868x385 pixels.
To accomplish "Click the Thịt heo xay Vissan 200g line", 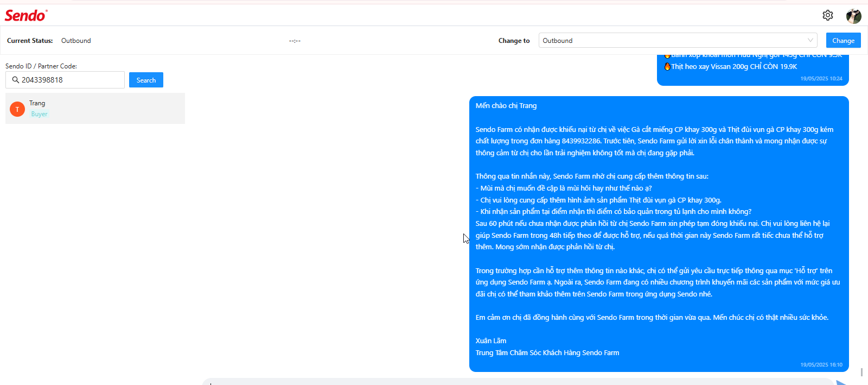I will (730, 67).
